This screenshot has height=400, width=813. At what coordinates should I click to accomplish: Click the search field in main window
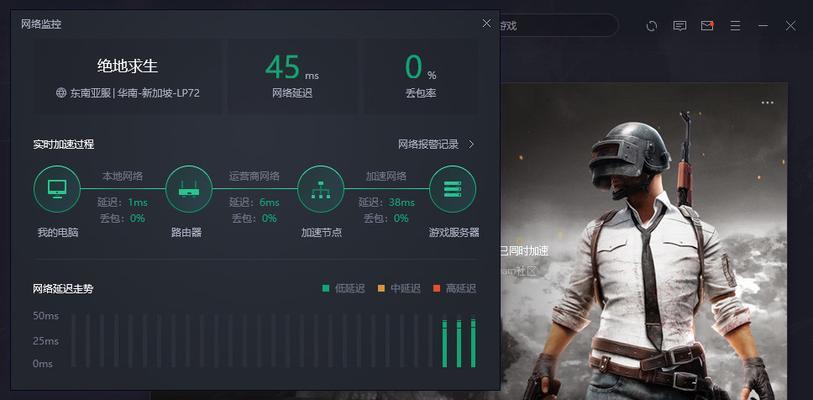click(559, 25)
